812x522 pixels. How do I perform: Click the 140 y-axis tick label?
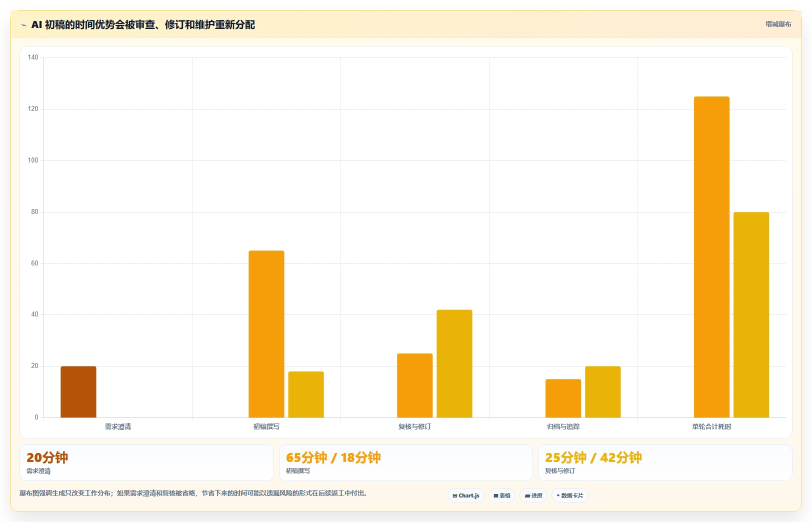[x=33, y=57]
